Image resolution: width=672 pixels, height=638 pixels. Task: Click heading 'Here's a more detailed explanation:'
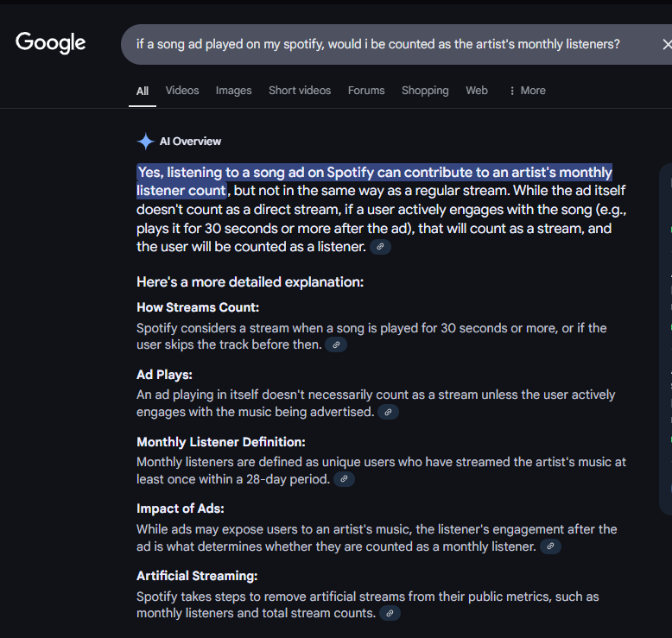pos(250,282)
